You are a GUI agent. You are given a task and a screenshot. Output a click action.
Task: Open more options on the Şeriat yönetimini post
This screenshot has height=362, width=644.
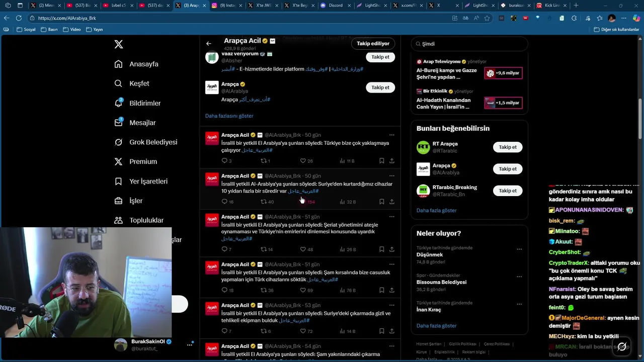(x=391, y=217)
